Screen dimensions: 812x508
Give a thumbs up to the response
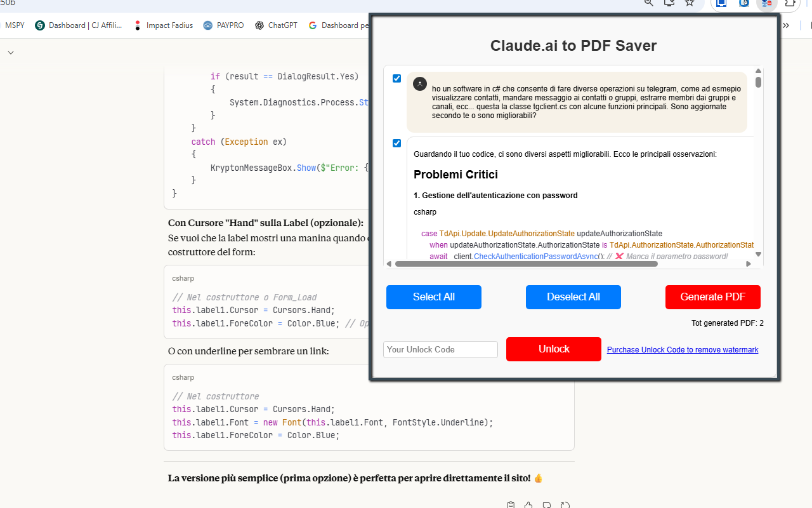point(528,505)
